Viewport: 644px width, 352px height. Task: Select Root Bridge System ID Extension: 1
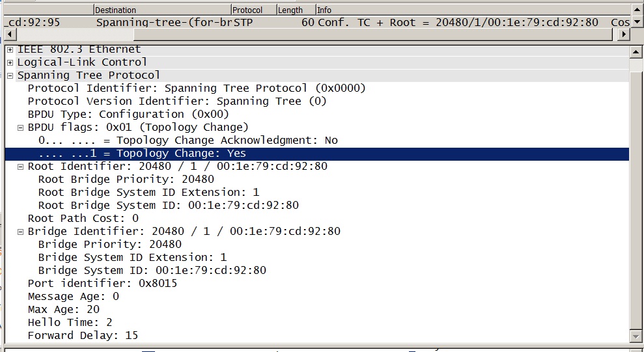coord(148,193)
